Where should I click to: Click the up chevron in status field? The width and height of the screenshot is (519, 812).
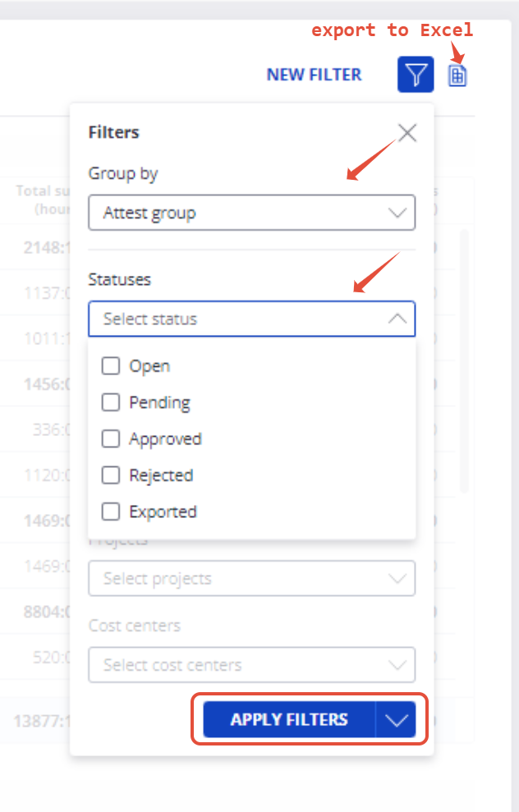point(397,319)
